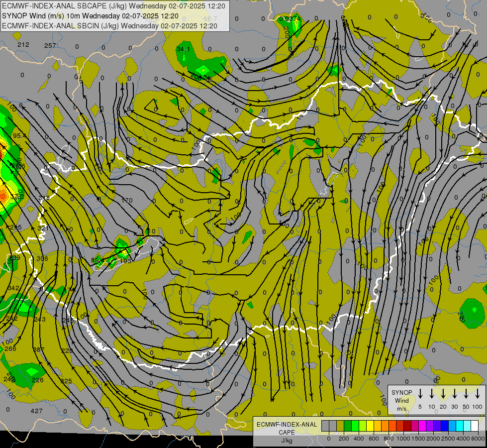Pick the magenta swatch in the CAPE scale

point(422,426)
